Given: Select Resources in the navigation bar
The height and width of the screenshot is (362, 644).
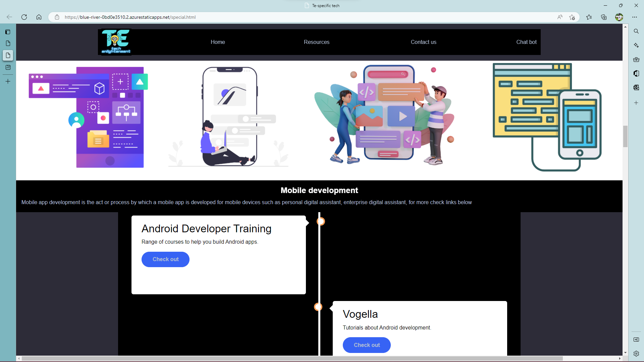Looking at the screenshot, I should tap(316, 42).
